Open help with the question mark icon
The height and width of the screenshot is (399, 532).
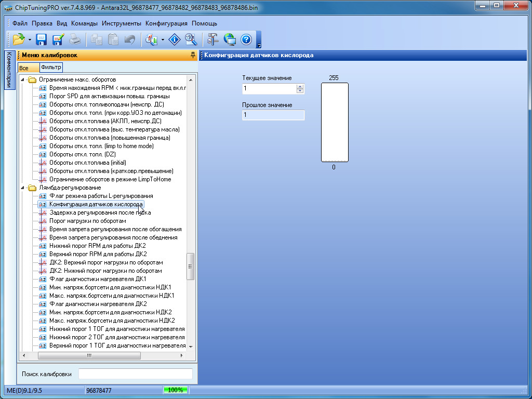click(246, 39)
